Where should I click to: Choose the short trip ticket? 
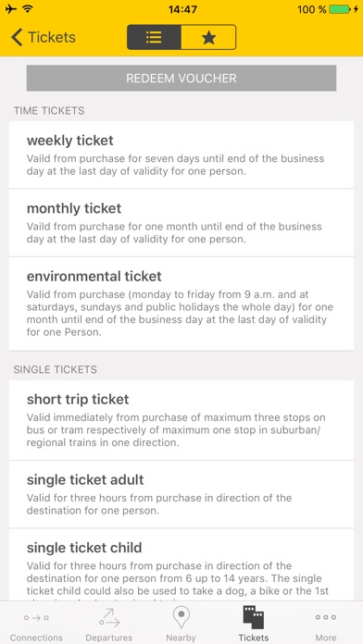coord(181,420)
